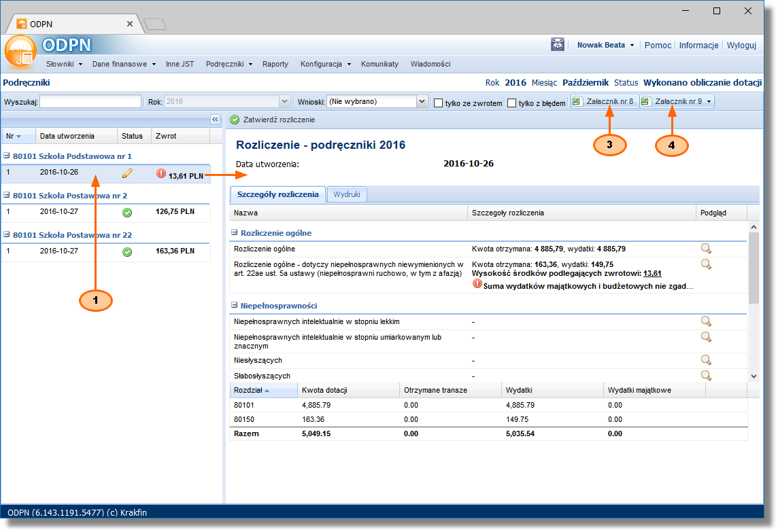Viewport: 778px width, 532px height.
Task: Open preview magnifier for Niesłyszących row
Action: 706,360
